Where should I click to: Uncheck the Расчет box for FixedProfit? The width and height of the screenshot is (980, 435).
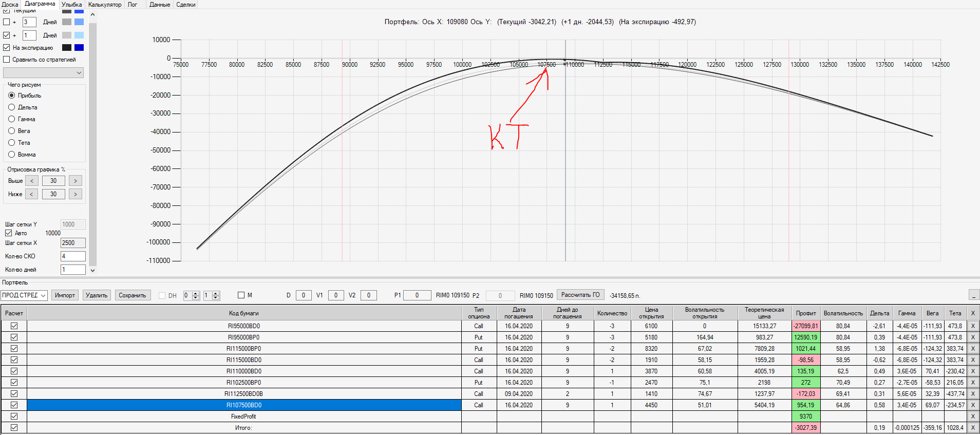click(x=14, y=417)
